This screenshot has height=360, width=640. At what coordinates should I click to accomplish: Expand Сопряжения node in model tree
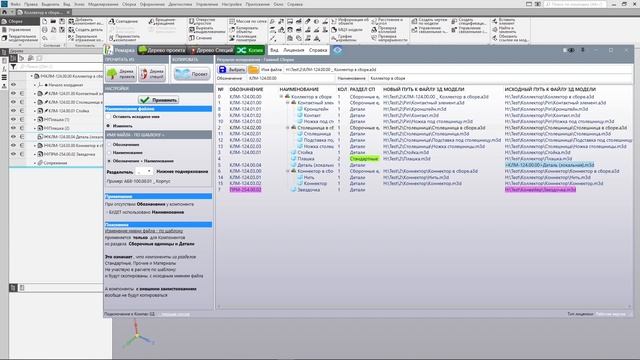[x=35, y=163]
